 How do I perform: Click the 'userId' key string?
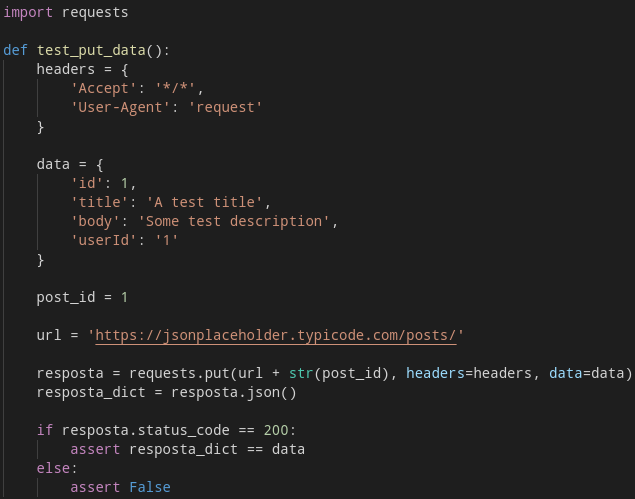pos(103,241)
